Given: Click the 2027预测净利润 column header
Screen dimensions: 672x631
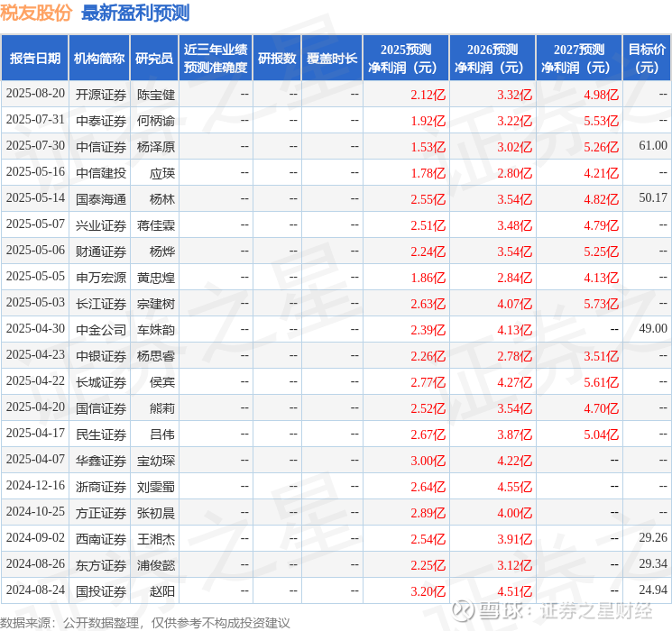Looking at the screenshot, I should (x=579, y=59).
